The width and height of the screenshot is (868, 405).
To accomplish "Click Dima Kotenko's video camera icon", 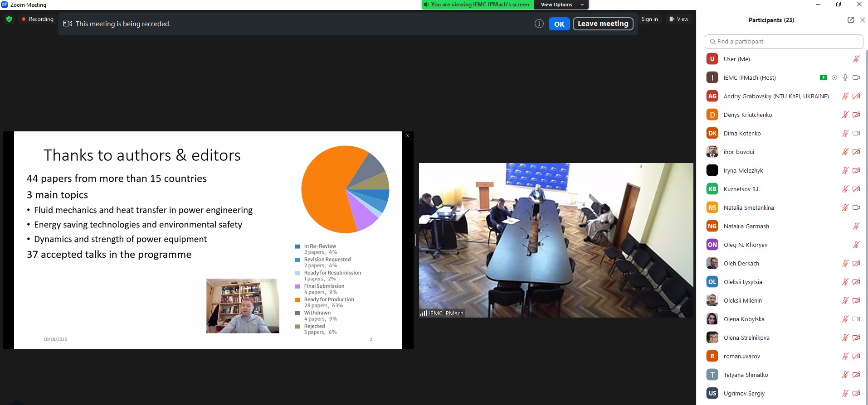I will (856, 133).
